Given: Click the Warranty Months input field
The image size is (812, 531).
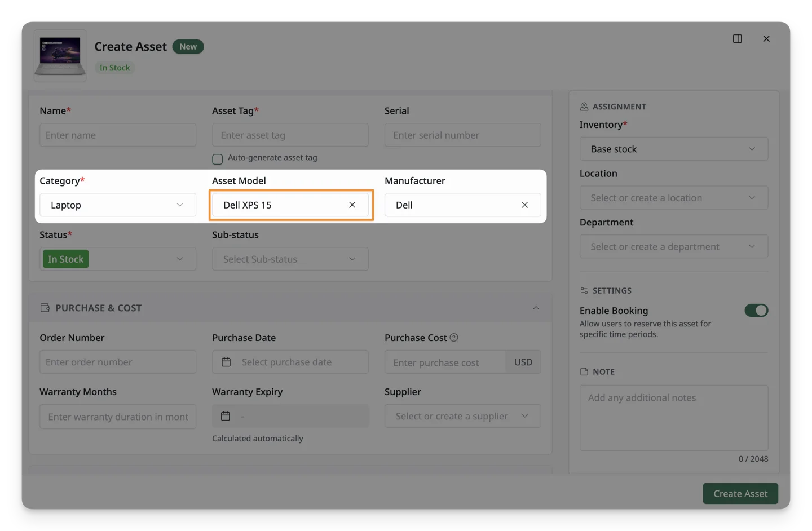Looking at the screenshot, I should (x=118, y=416).
